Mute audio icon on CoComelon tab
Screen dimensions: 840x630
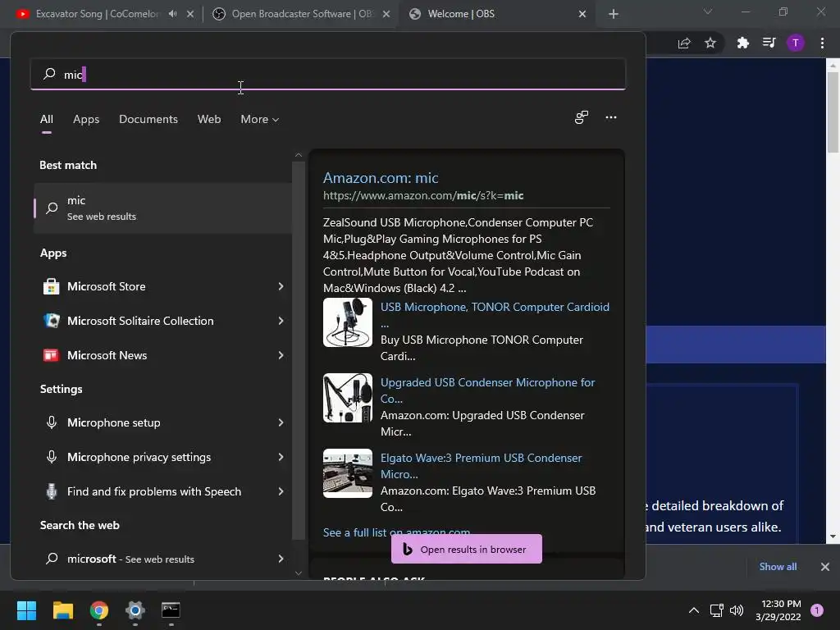point(172,14)
